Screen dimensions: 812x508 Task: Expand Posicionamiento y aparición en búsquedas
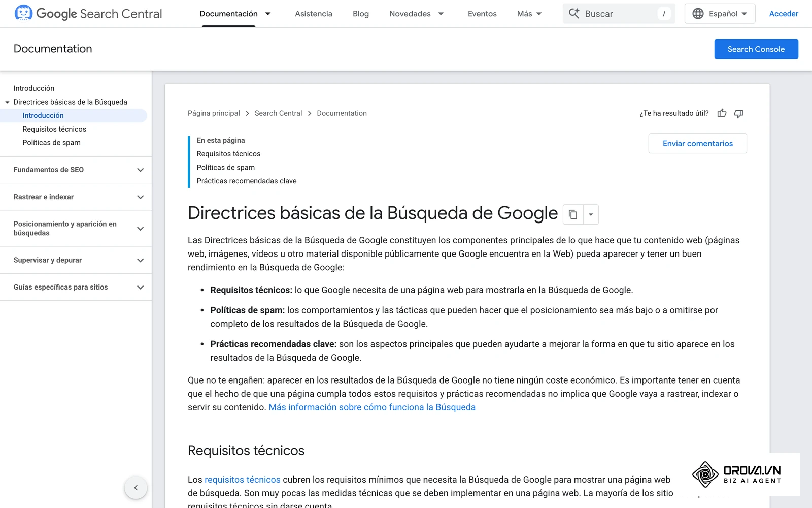tap(76, 229)
